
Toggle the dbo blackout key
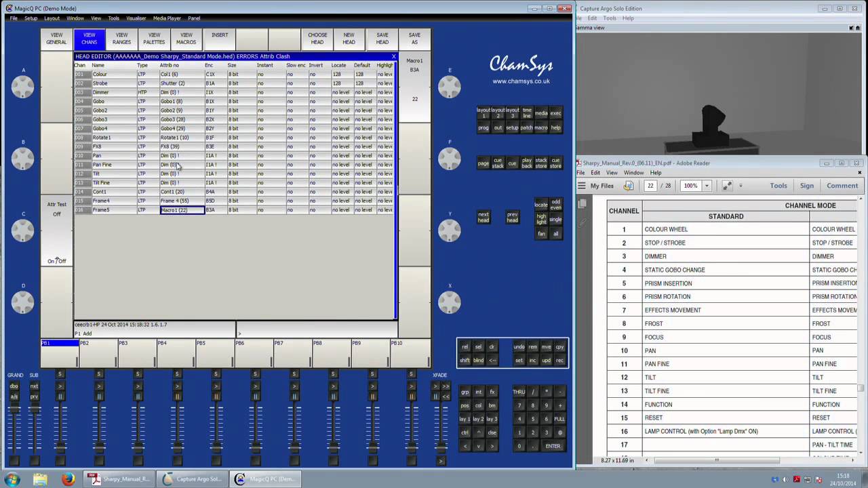(14, 386)
